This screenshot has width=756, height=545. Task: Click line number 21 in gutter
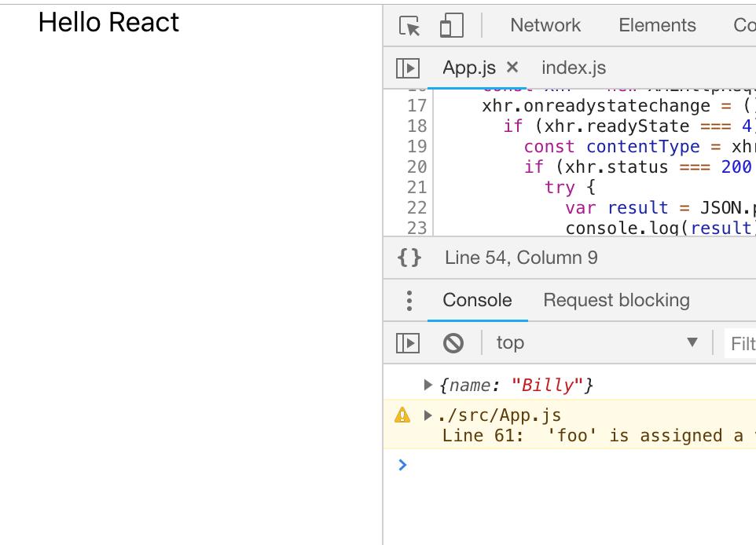pyautogui.click(x=417, y=187)
